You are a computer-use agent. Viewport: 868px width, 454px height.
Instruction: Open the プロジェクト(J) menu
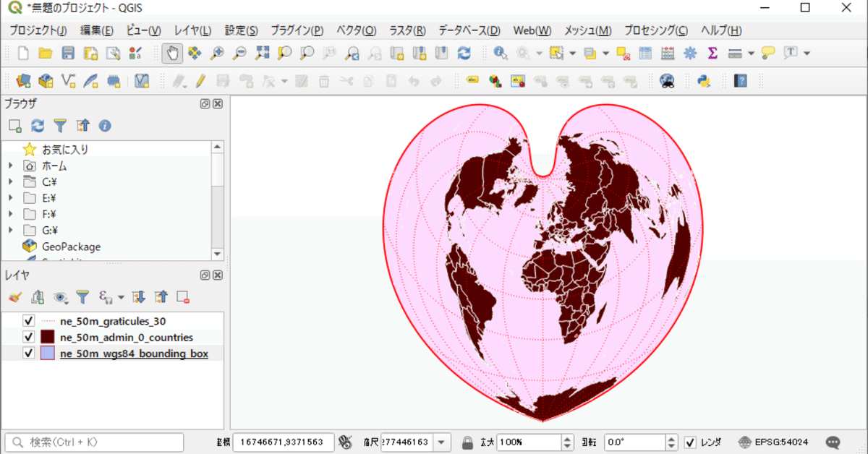coord(38,30)
